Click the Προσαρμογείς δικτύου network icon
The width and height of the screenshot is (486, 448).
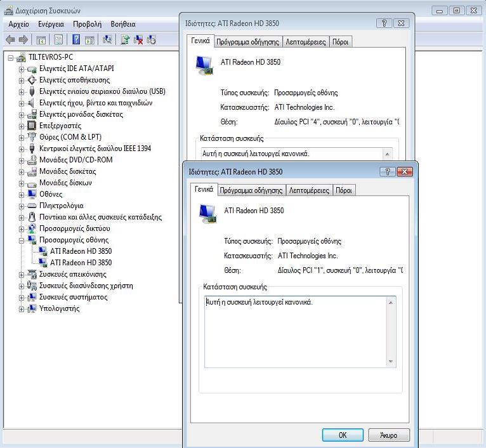coord(32,228)
